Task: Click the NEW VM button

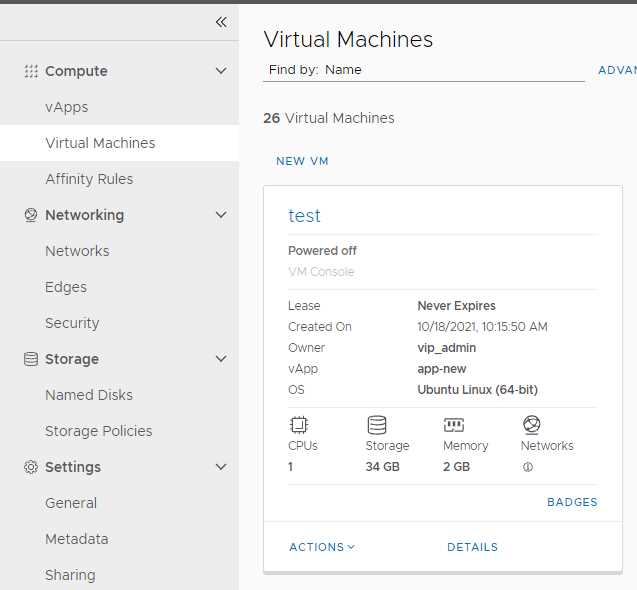Action: pyautogui.click(x=302, y=161)
